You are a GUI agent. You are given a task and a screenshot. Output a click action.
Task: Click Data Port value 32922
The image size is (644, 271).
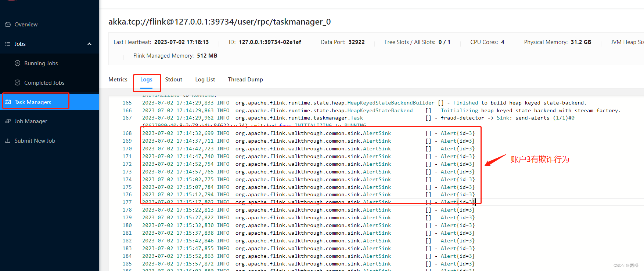357,42
